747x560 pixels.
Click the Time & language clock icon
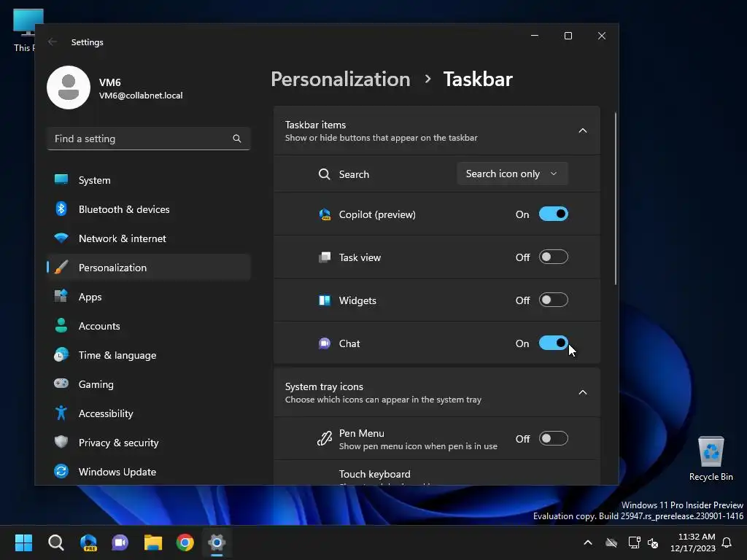[61, 355]
